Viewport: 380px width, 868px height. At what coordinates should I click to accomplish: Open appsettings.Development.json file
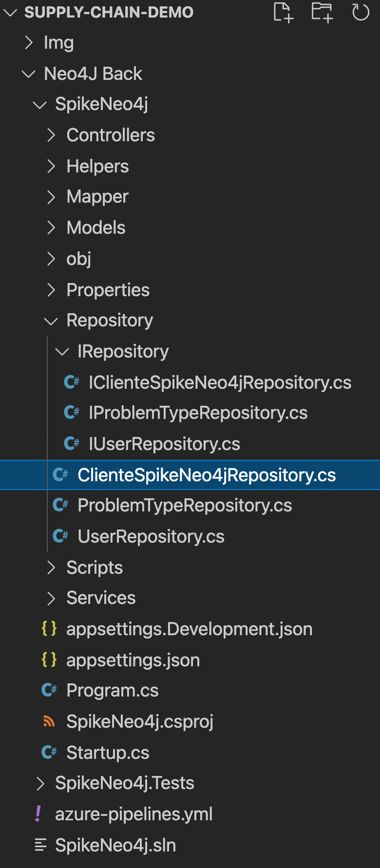point(190,629)
